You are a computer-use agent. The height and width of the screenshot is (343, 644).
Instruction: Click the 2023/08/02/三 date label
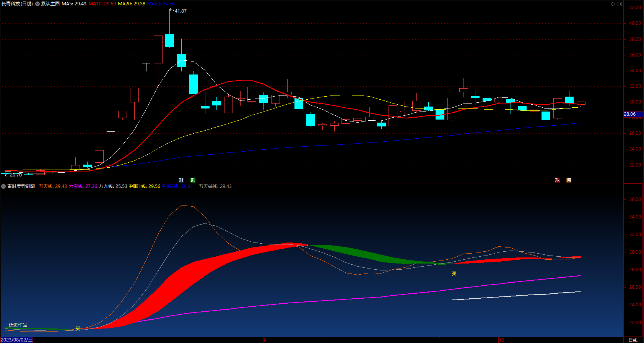[17, 340]
